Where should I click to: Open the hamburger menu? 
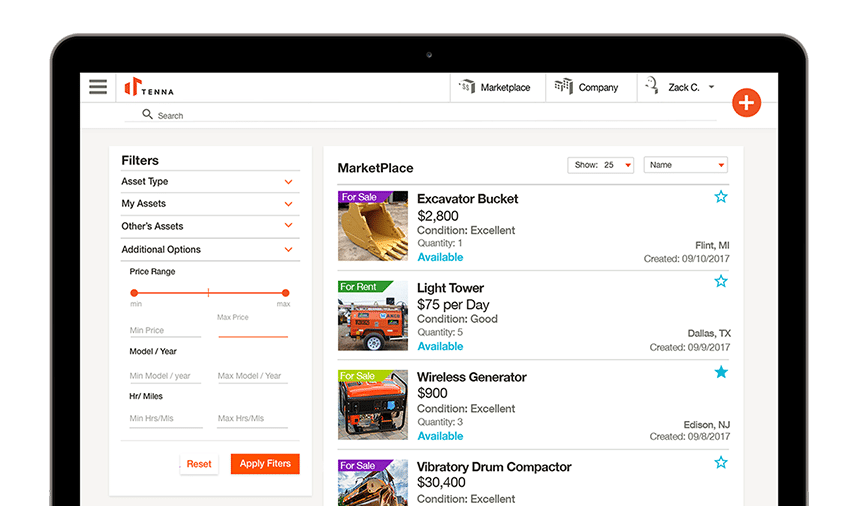[x=98, y=87]
